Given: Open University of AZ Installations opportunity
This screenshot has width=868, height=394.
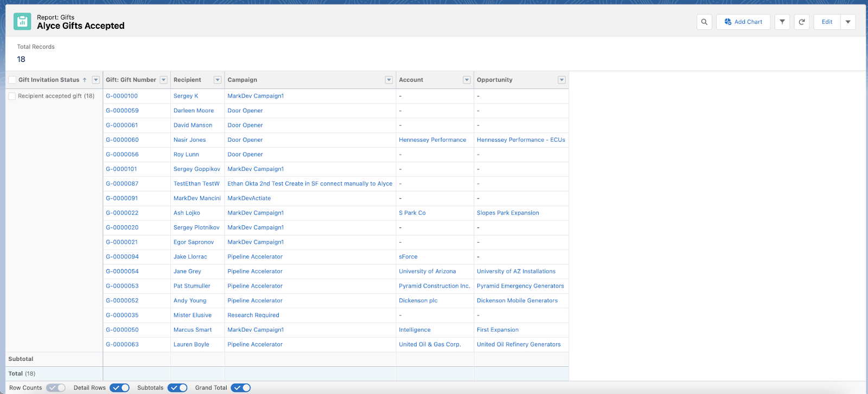Looking at the screenshot, I should (x=516, y=272).
